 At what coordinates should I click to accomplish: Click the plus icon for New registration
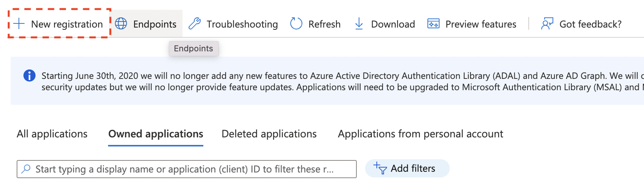coord(19,24)
